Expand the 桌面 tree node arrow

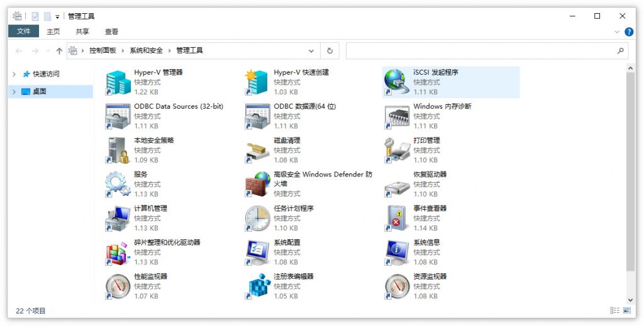pos(14,92)
